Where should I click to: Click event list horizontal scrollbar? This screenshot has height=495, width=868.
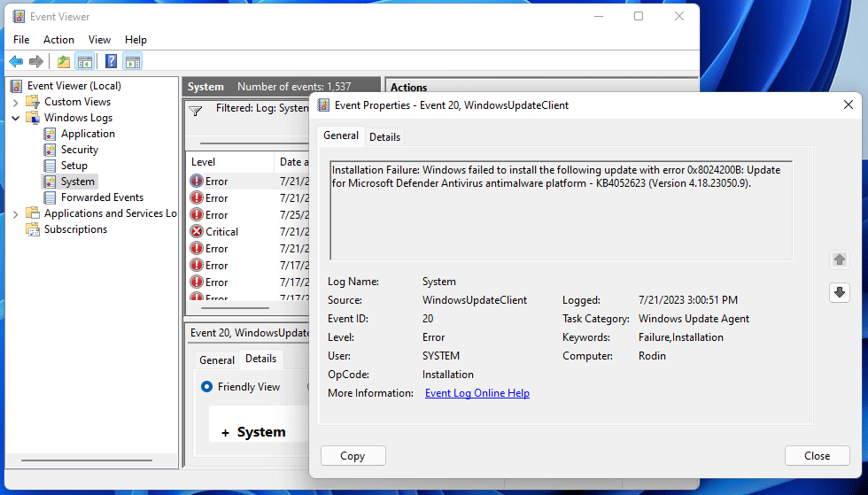(235, 308)
